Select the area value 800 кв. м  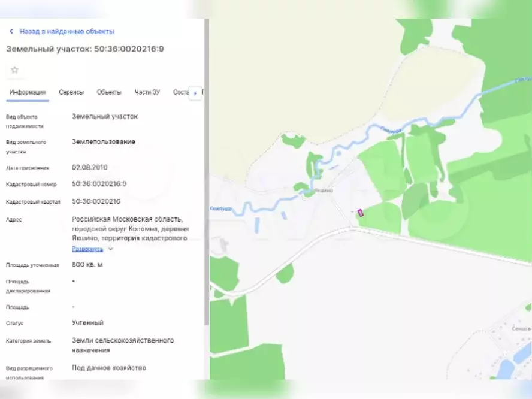coord(87,265)
